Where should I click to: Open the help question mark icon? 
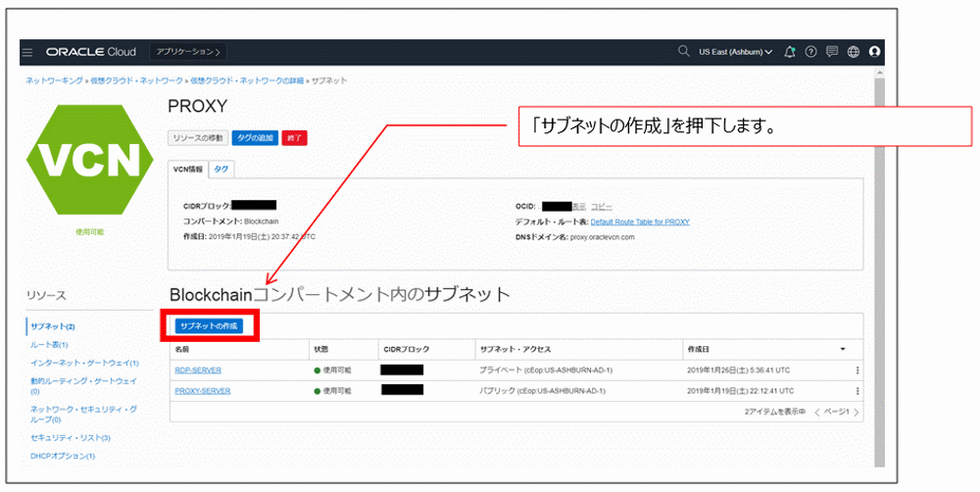tap(810, 52)
